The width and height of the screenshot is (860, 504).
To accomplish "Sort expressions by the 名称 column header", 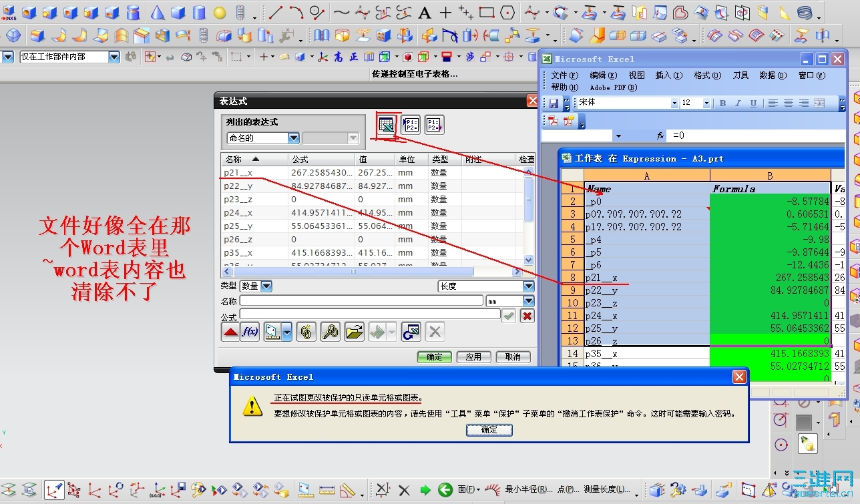I will click(x=254, y=160).
